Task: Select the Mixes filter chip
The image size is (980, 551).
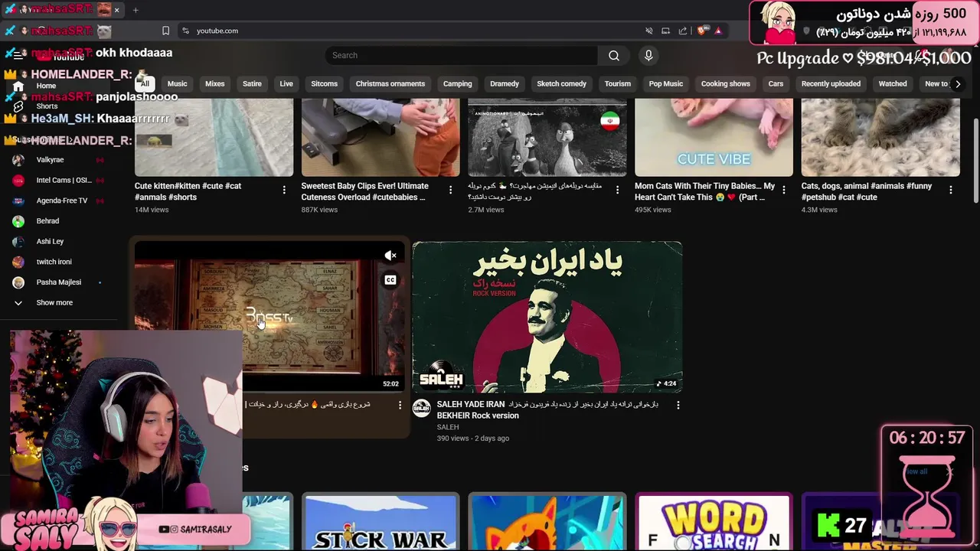Action: tap(215, 83)
